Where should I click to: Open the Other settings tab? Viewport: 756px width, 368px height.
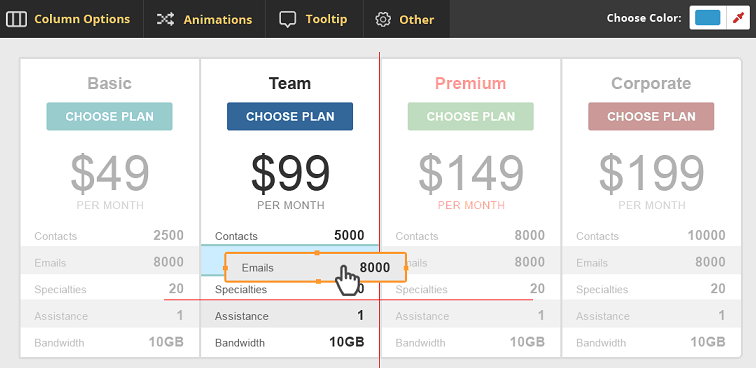pos(406,19)
